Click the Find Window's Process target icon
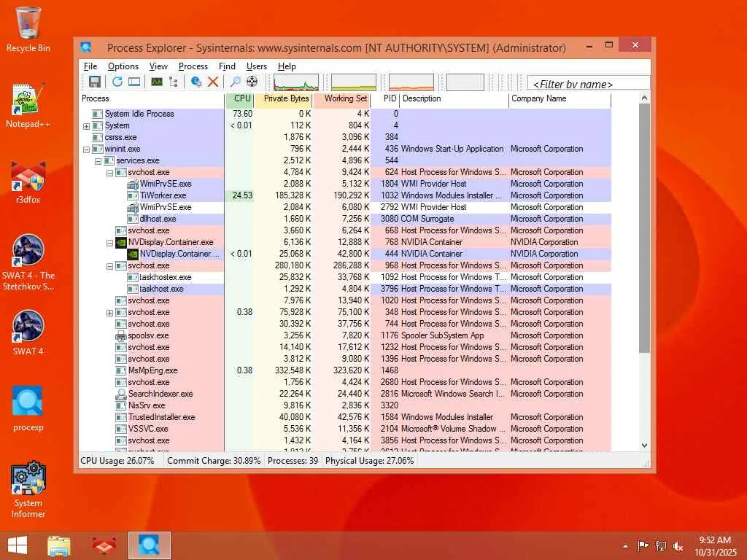Image resolution: width=747 pixels, height=560 pixels. (252, 82)
